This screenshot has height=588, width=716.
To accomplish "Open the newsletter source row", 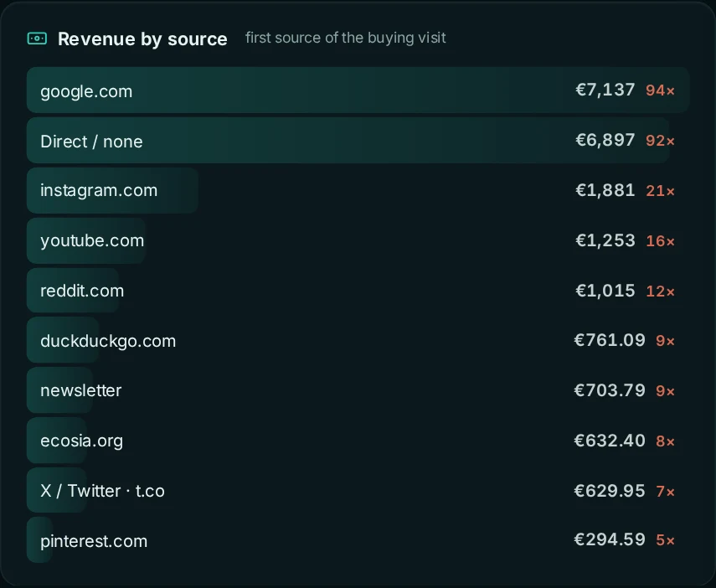I will (x=358, y=390).
